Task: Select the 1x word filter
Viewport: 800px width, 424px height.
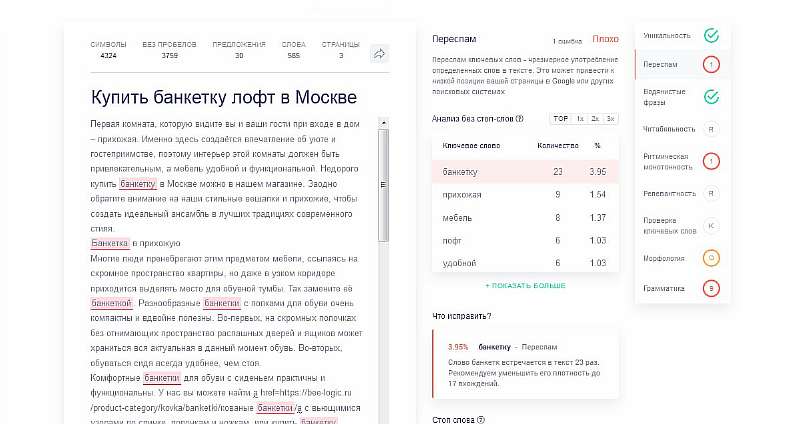Action: [x=580, y=118]
